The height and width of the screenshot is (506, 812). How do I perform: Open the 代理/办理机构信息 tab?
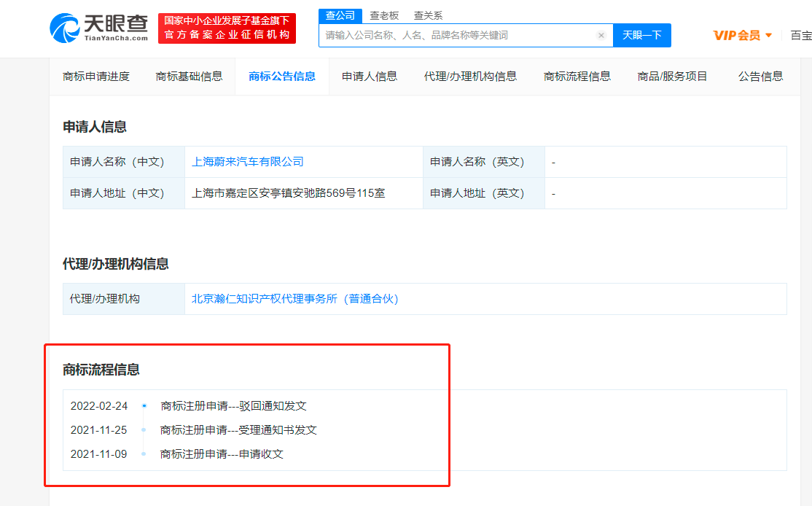pos(470,77)
